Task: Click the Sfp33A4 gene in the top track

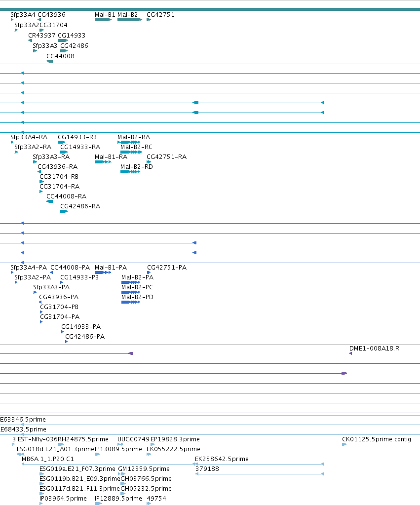Action: (x=12, y=20)
